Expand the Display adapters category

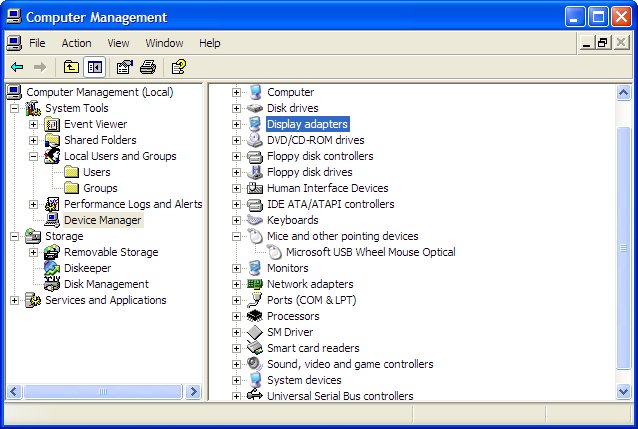tap(236, 124)
